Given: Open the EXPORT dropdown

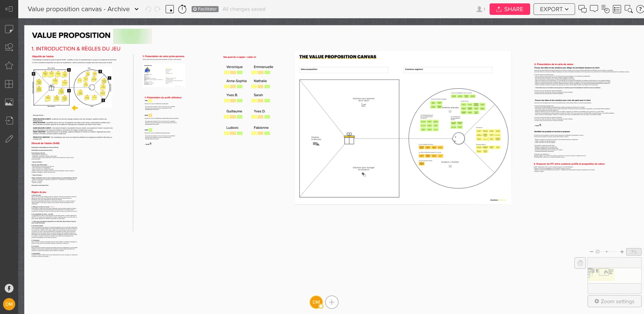Looking at the screenshot, I should pyautogui.click(x=554, y=9).
